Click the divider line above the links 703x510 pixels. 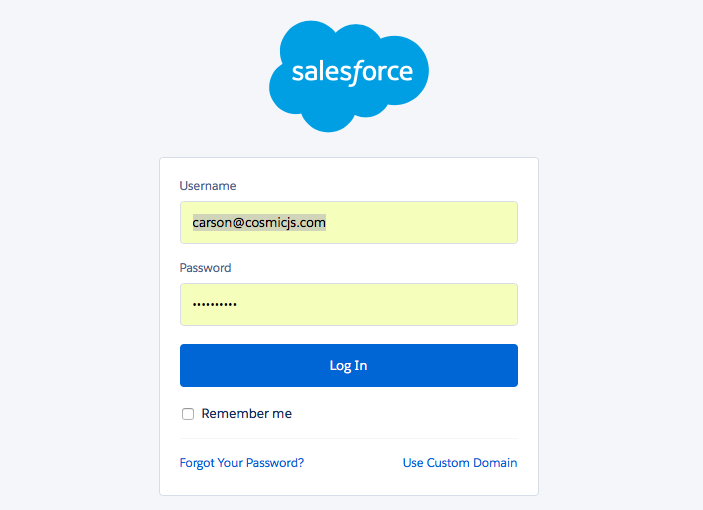(348, 438)
